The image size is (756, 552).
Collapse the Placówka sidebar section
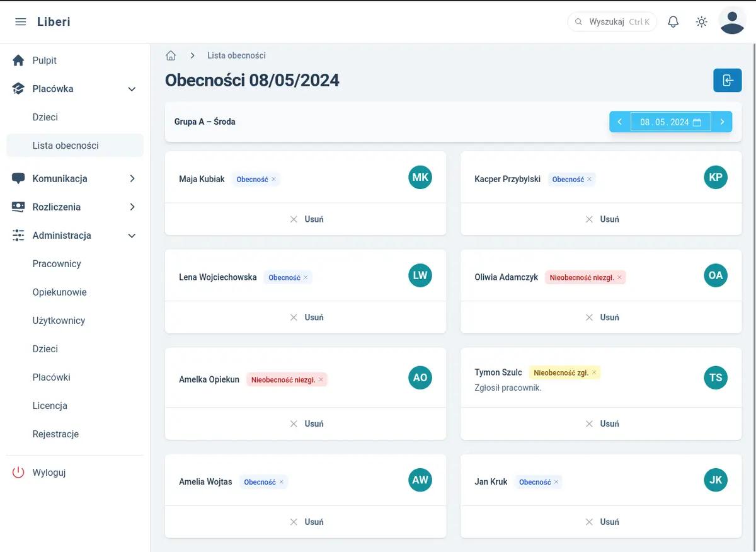coord(132,89)
